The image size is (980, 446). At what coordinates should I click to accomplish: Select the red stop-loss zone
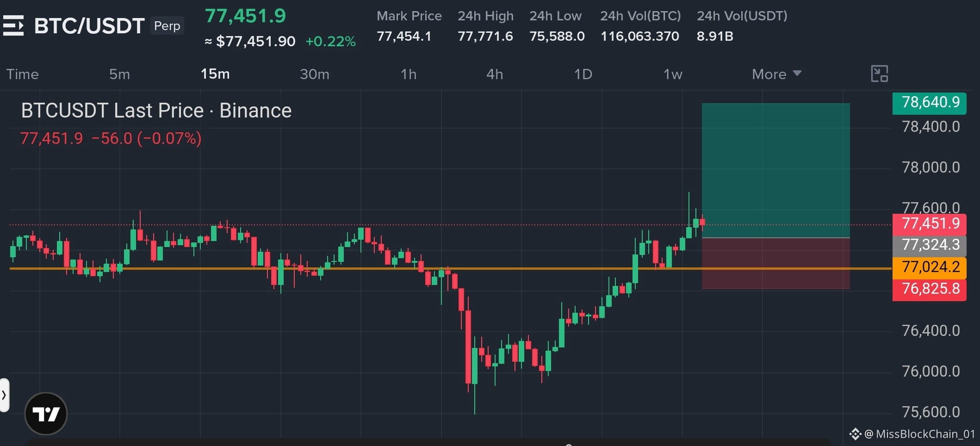coord(776,263)
